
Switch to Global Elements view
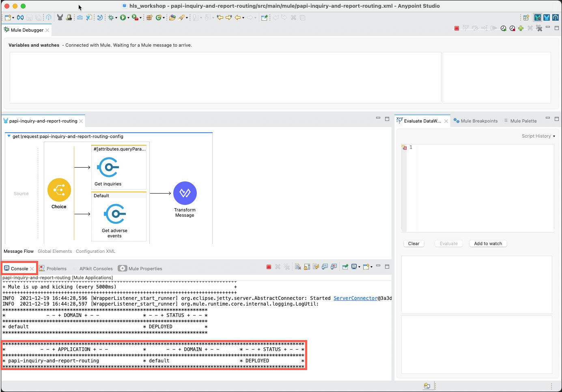click(55, 251)
